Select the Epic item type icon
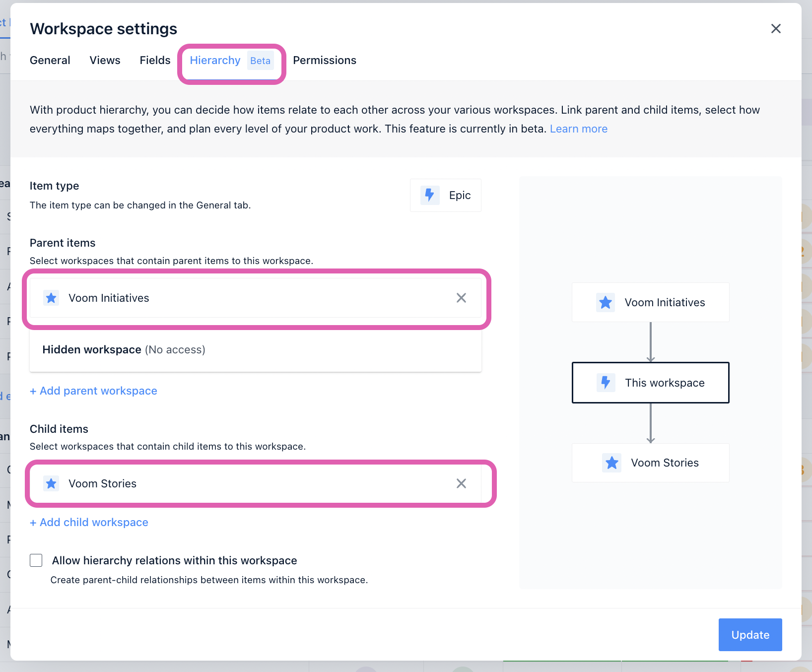The height and width of the screenshot is (672, 812). click(430, 195)
